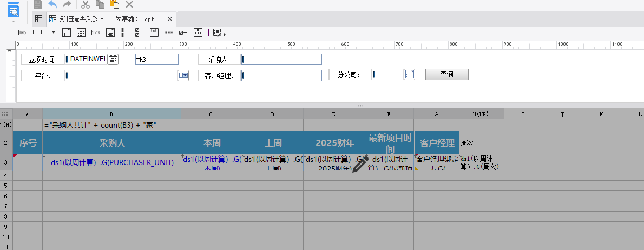
Task: Click the undo arrow icon
Action: [x=52, y=4]
